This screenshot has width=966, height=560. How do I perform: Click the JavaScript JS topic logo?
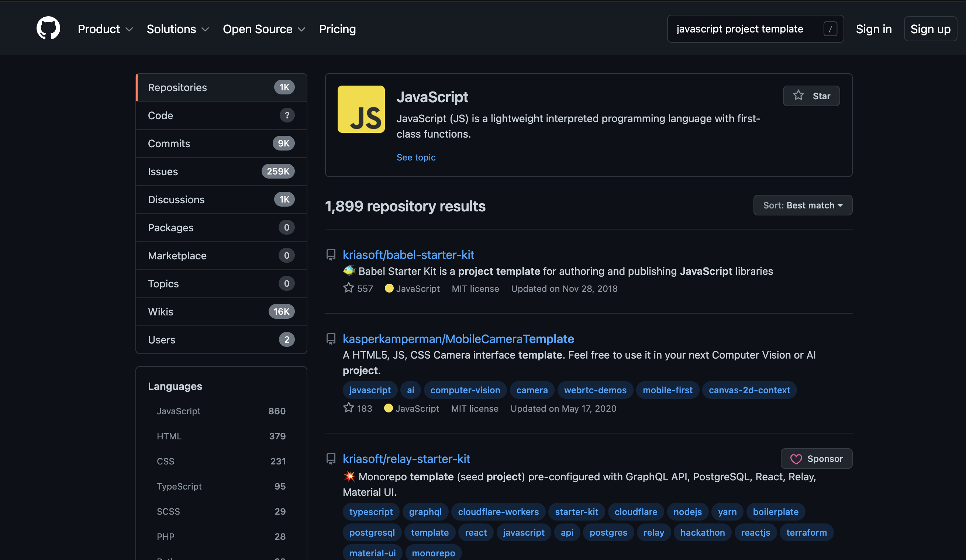[x=361, y=109]
